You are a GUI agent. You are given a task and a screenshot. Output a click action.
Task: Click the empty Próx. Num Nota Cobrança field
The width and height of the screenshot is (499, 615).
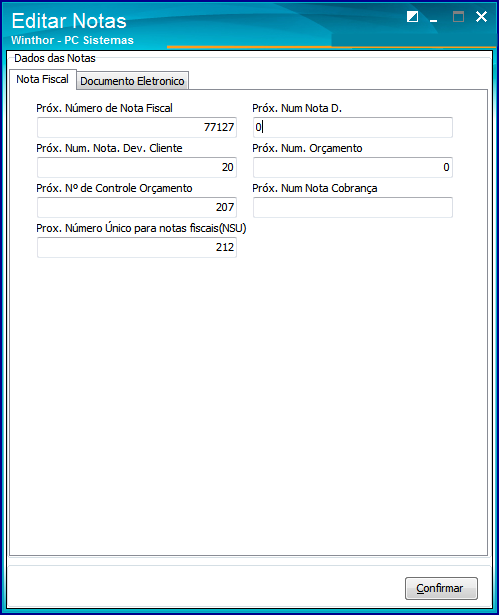(353, 207)
